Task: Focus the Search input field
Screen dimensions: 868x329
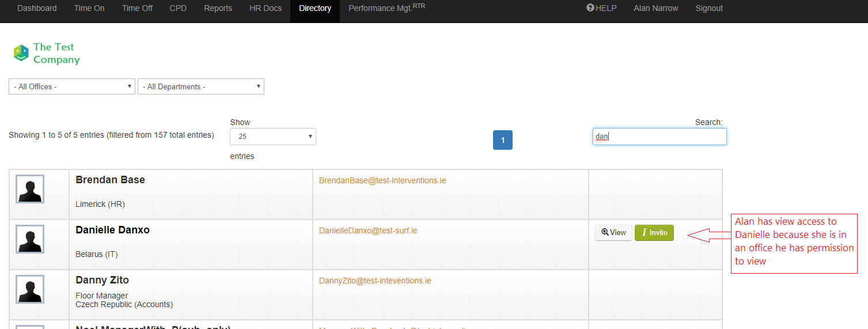Action: (x=659, y=137)
